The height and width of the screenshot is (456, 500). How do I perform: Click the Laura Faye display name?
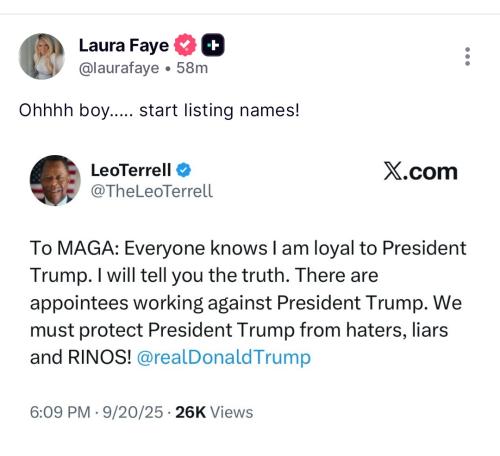(124, 45)
